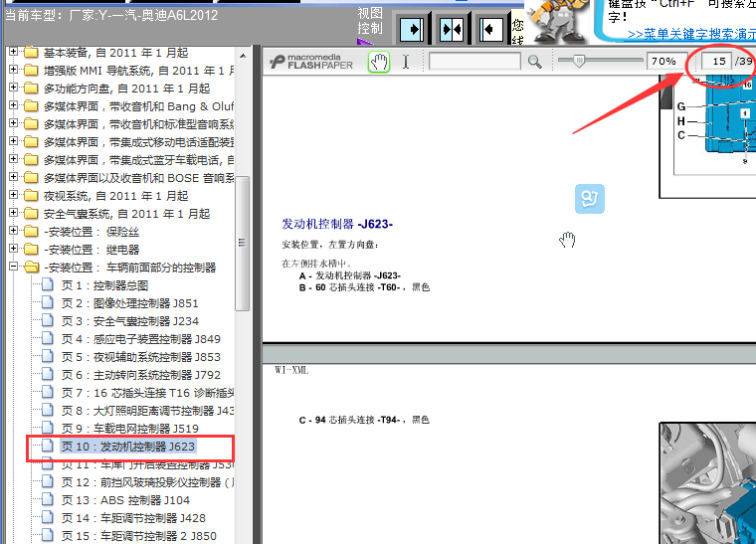
Task: Click the document icon of 页 1
Action: (x=48, y=284)
